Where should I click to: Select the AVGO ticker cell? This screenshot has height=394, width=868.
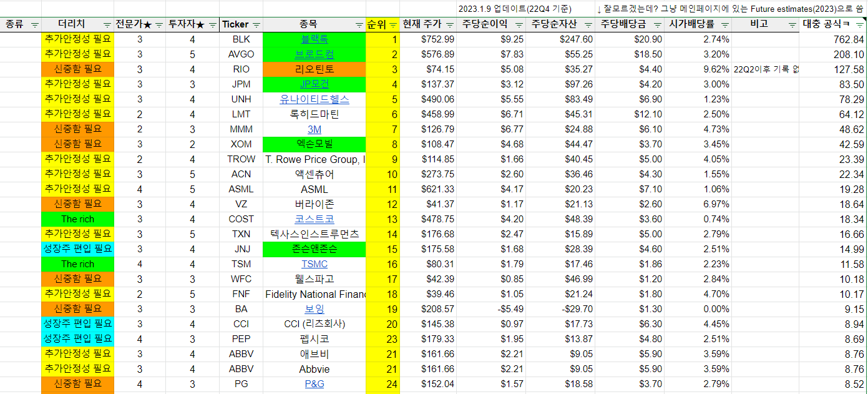click(x=241, y=54)
